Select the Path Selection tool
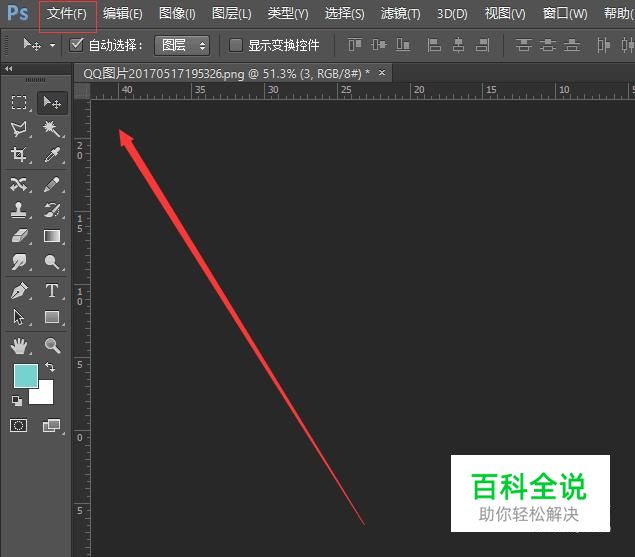The image size is (635, 557). (x=19, y=317)
